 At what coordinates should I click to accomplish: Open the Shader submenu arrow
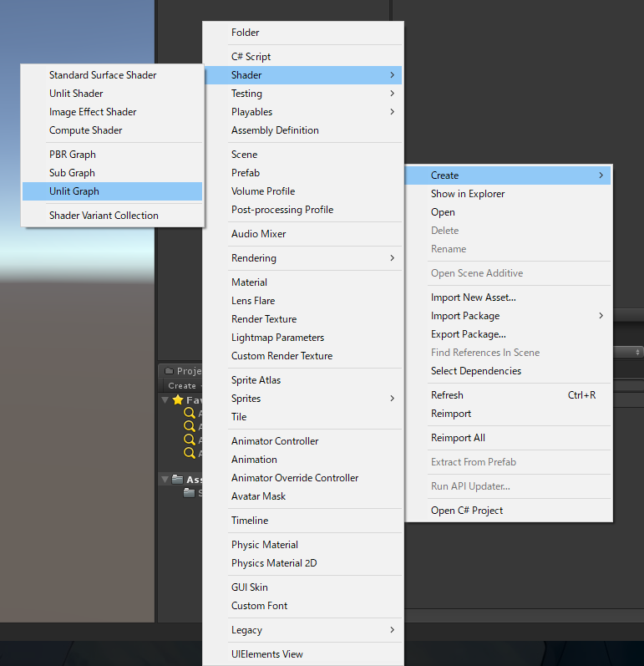pos(393,75)
